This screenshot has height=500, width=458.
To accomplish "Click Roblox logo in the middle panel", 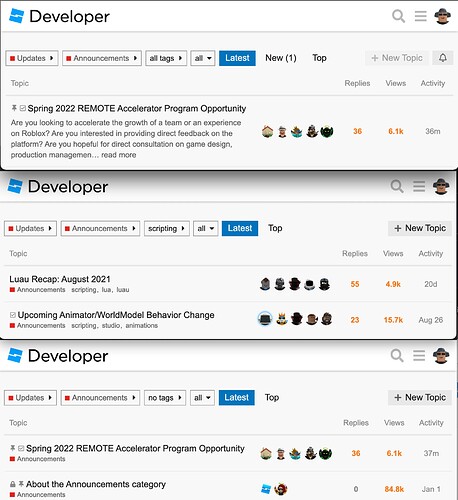I will [x=15, y=186].
